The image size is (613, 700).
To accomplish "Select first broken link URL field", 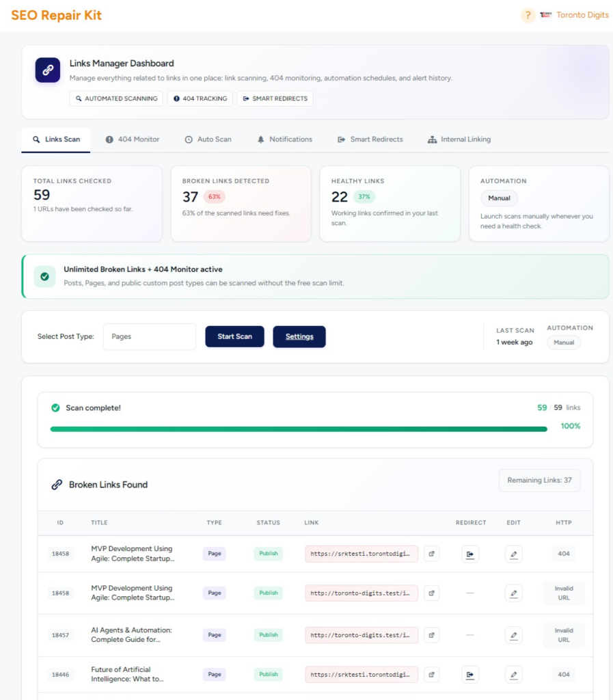I will 362,554.
